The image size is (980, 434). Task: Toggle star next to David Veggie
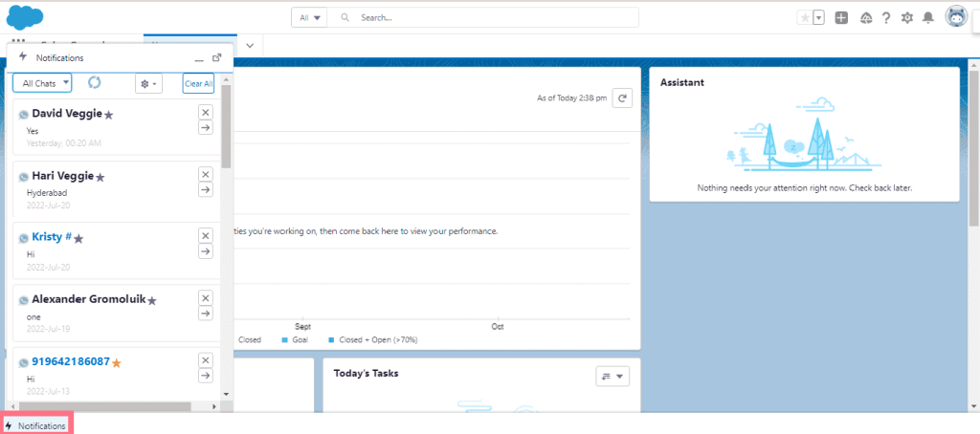pyautogui.click(x=109, y=115)
